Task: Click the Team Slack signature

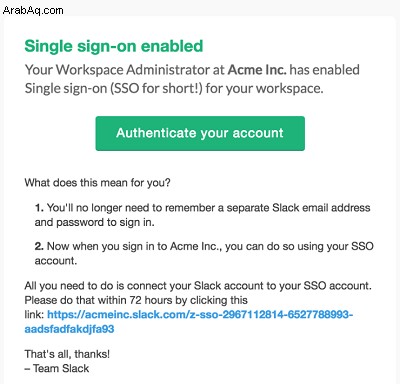Action: [x=57, y=368]
